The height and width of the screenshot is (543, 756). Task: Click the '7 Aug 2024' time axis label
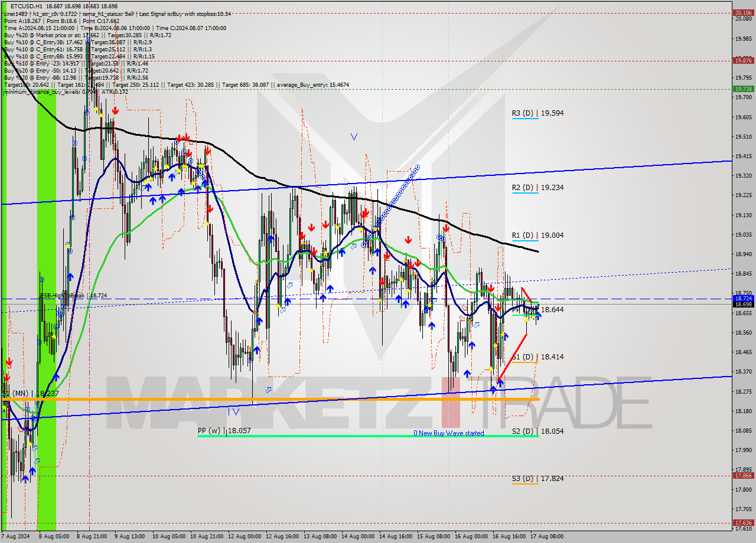tap(17, 537)
